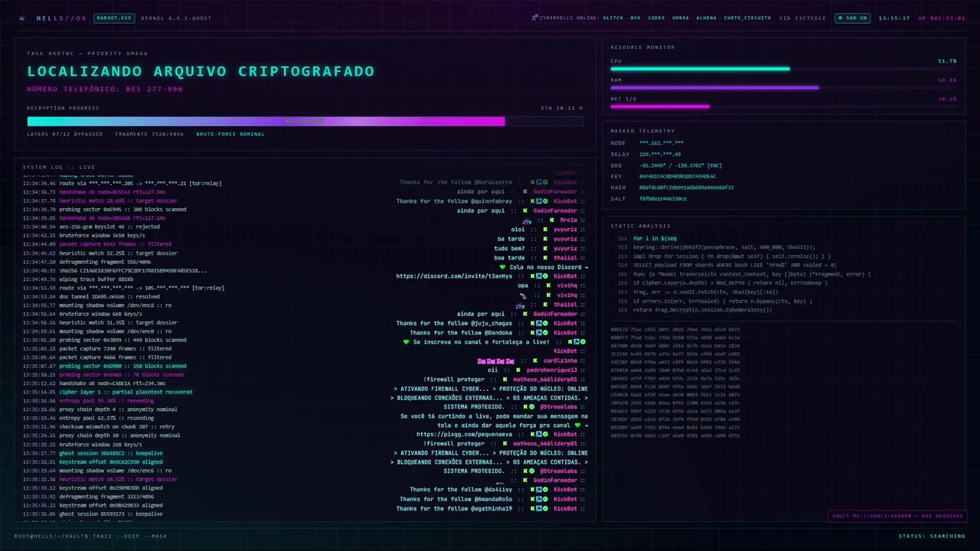Click thaiisl beside the 'boa tarde' message

565,257
